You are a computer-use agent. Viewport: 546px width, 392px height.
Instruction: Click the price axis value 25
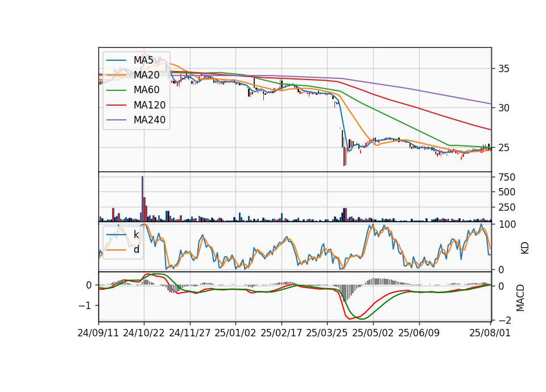click(x=504, y=148)
